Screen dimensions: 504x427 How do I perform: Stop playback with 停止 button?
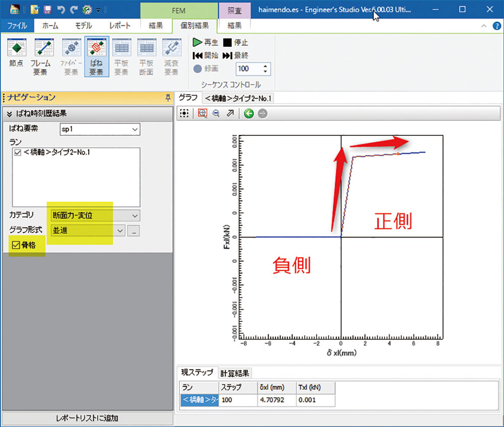point(235,42)
